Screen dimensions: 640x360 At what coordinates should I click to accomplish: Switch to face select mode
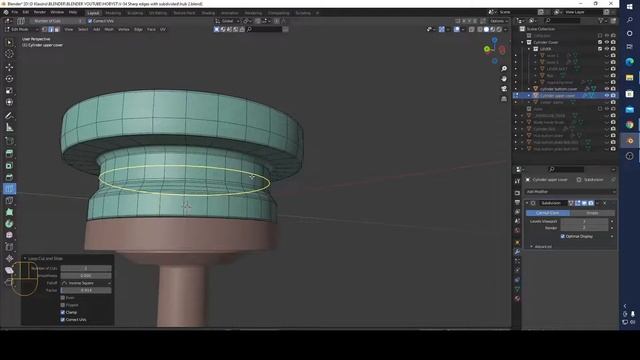pyautogui.click(x=57, y=29)
